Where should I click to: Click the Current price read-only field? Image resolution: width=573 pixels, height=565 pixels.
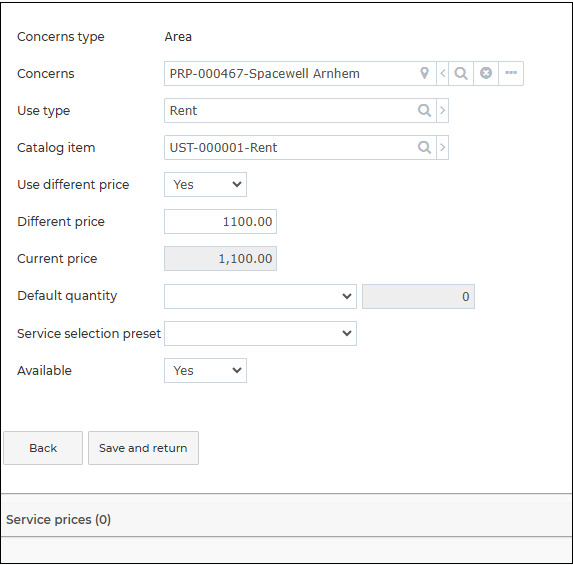point(220,259)
